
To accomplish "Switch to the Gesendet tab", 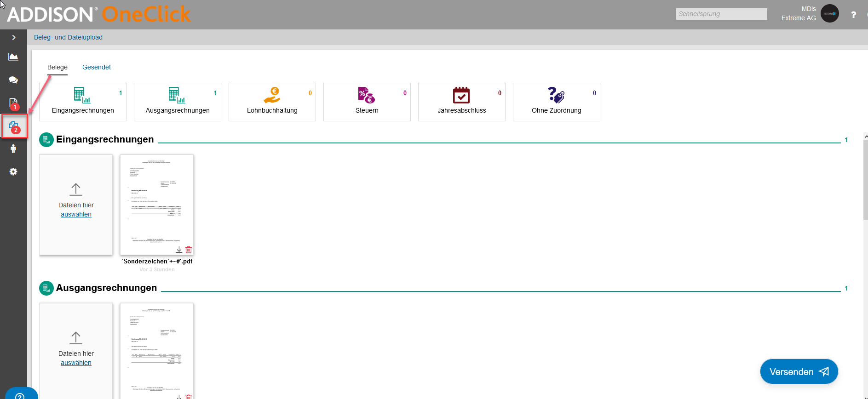I will 97,67.
